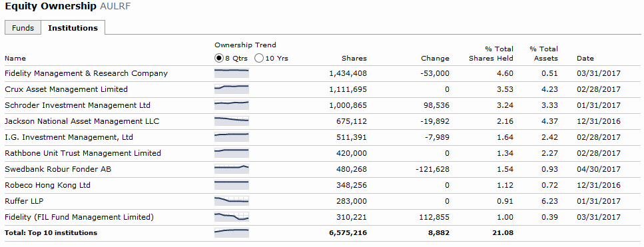Open Crux Asset Management trend sparkline

click(x=232, y=89)
